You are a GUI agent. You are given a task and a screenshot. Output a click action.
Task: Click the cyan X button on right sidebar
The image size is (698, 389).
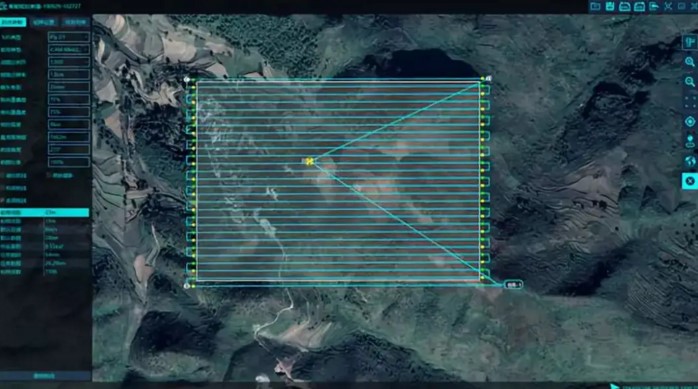(x=690, y=181)
